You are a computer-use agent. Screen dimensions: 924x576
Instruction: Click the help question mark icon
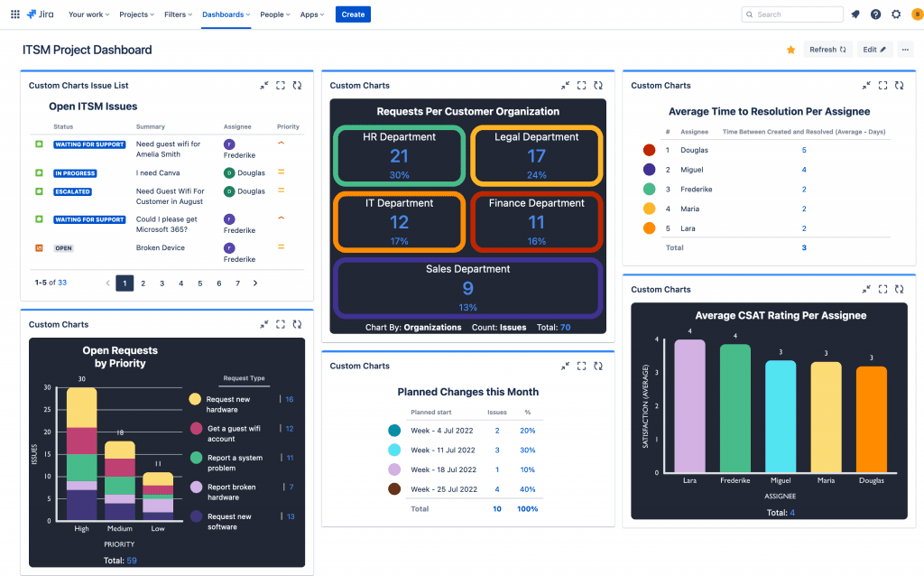coord(875,14)
